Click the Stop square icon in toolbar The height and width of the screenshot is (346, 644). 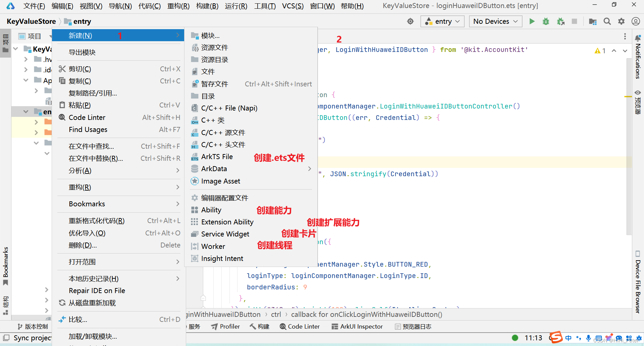(574, 21)
